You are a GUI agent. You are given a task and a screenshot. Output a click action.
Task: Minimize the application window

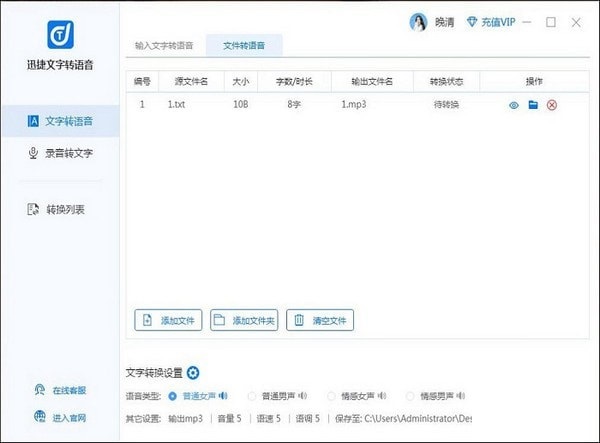527,22
